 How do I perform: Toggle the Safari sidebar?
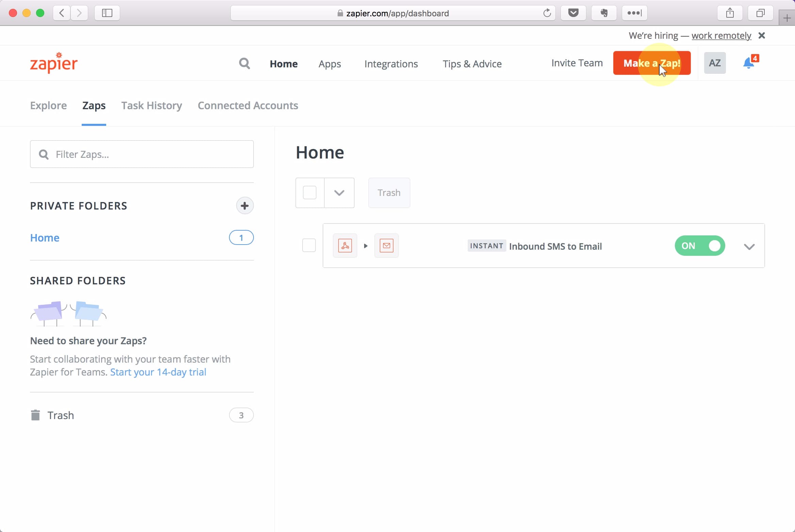click(x=107, y=13)
